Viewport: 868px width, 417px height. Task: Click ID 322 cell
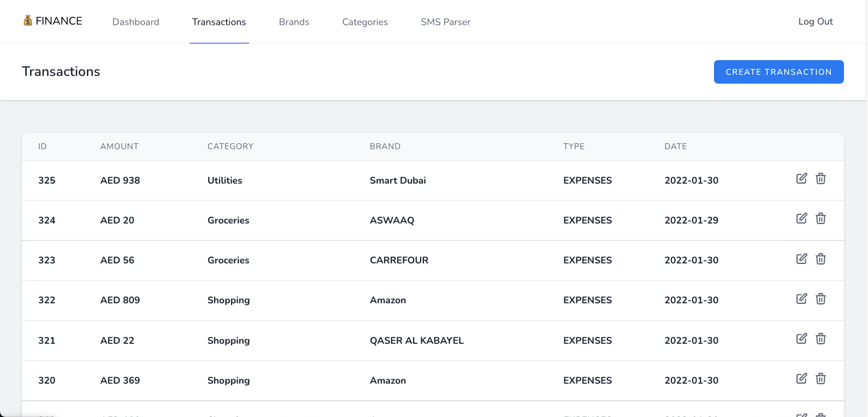tap(47, 300)
